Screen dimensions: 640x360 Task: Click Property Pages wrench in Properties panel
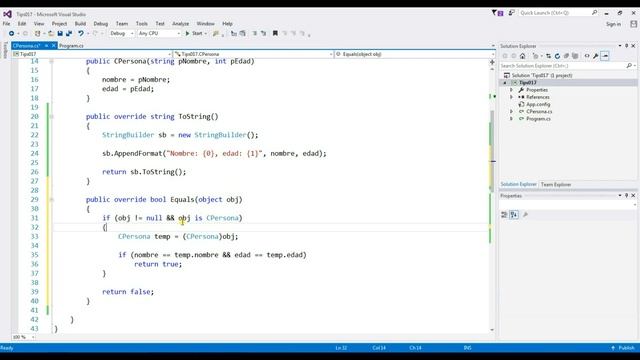coord(525,215)
